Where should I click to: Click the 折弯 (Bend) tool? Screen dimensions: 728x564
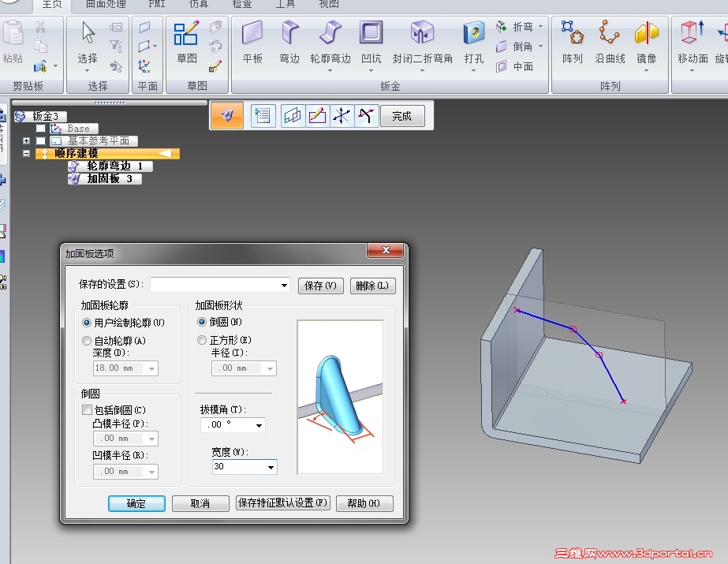tap(519, 27)
